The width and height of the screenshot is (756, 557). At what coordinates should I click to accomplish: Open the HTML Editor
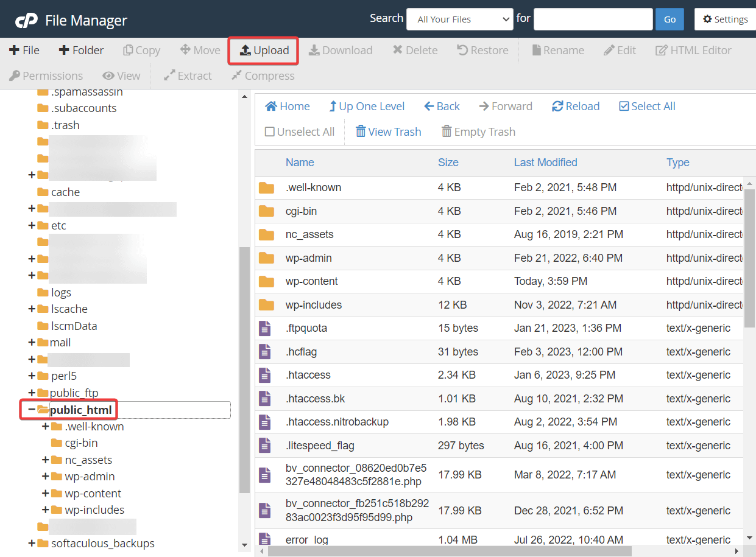693,50
